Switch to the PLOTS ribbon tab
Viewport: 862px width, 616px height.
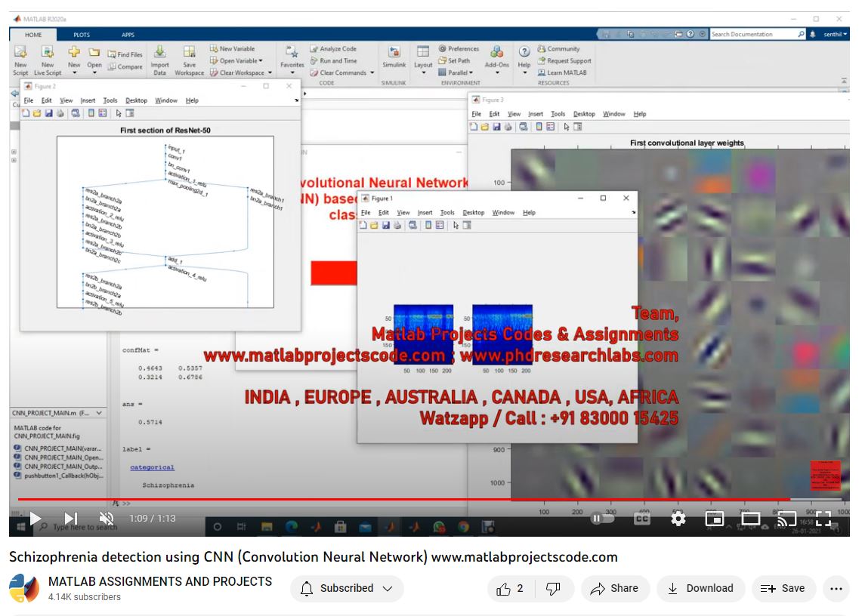82,35
